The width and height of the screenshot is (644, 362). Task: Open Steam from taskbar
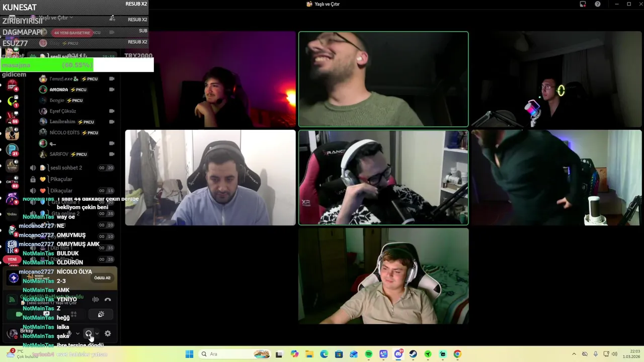pos(413,354)
